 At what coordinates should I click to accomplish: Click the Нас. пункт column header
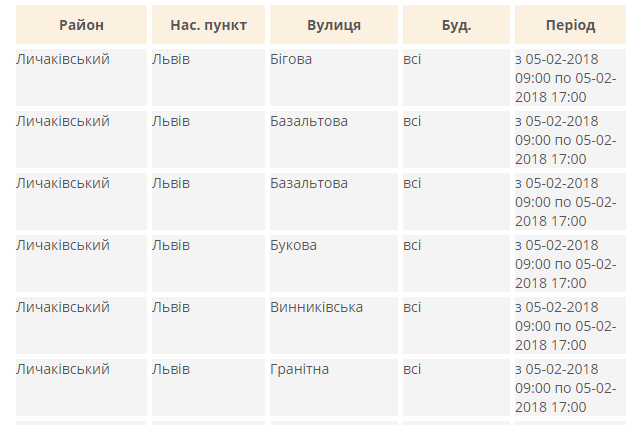point(208,25)
